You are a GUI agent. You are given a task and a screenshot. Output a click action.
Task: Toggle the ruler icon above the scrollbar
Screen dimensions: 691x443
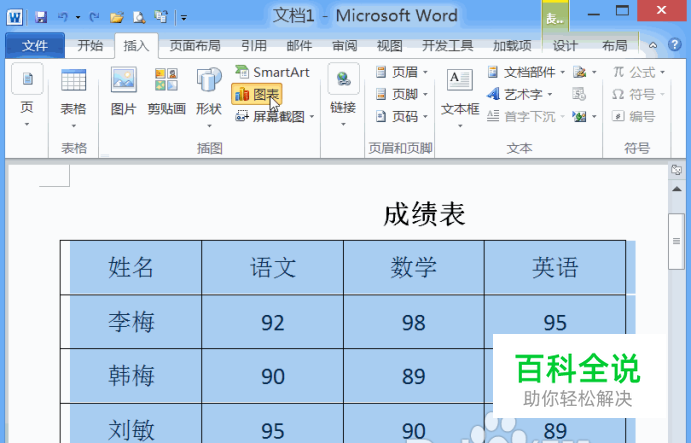[676, 170]
